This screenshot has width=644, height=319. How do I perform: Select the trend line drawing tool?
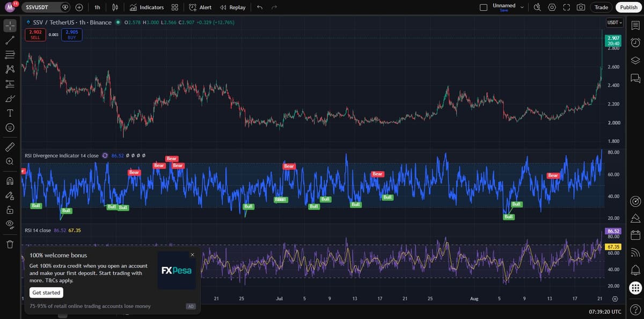10,40
